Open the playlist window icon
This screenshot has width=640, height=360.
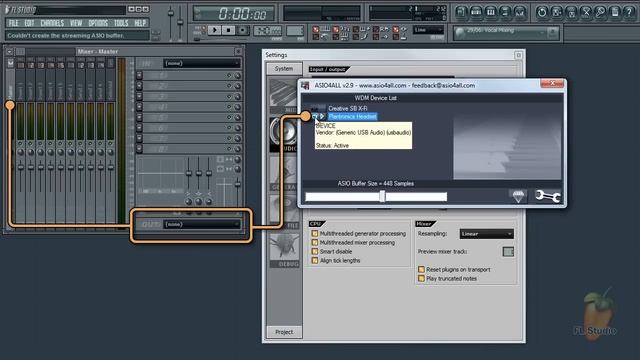click(461, 12)
